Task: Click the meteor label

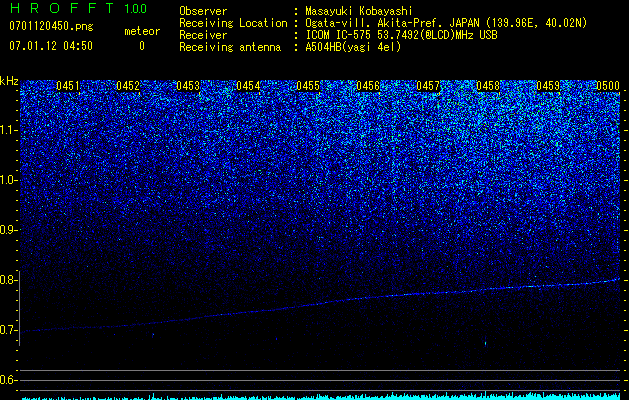Action: [142, 31]
